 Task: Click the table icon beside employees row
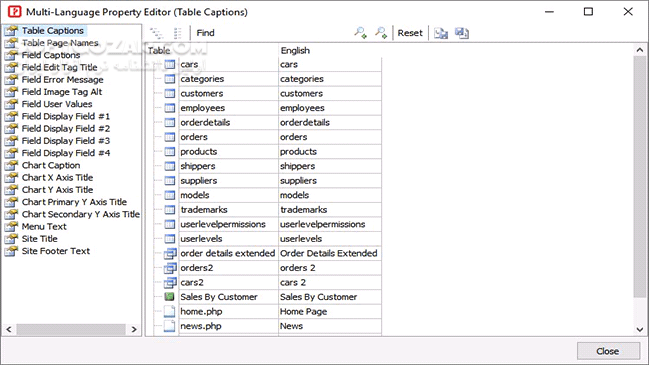click(x=170, y=108)
